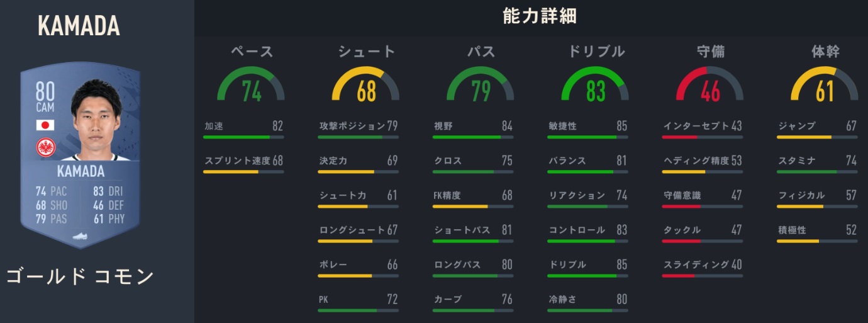Select the PK stat row

358,300
